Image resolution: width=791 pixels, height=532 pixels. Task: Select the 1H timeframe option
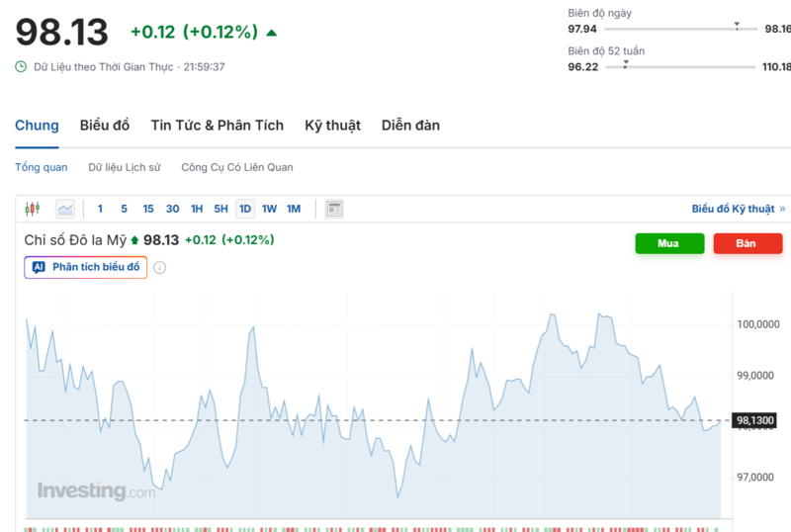coord(197,209)
